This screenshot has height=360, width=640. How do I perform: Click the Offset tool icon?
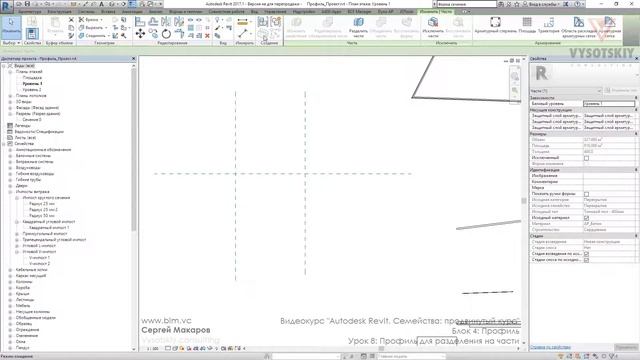click(x=153, y=21)
